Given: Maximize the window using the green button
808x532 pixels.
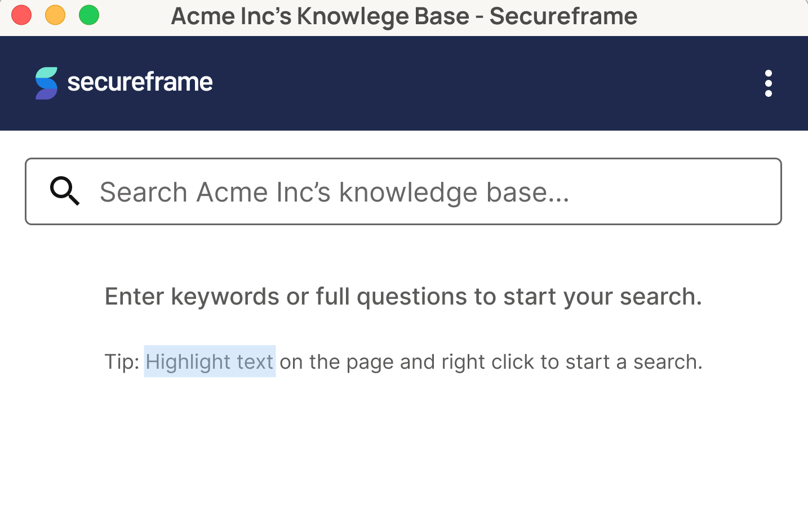Looking at the screenshot, I should click(x=89, y=15).
